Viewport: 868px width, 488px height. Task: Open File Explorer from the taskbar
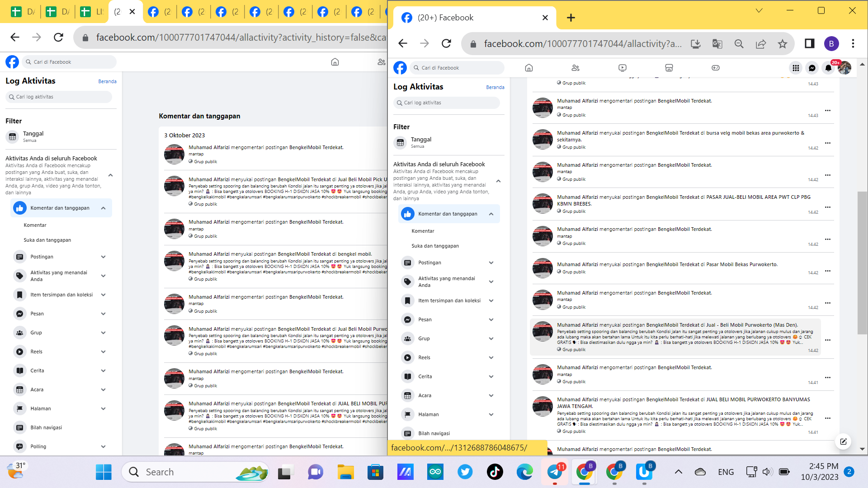click(x=346, y=472)
